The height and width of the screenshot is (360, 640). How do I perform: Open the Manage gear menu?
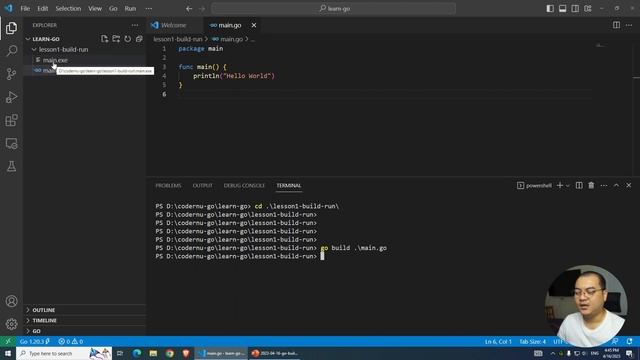11,324
